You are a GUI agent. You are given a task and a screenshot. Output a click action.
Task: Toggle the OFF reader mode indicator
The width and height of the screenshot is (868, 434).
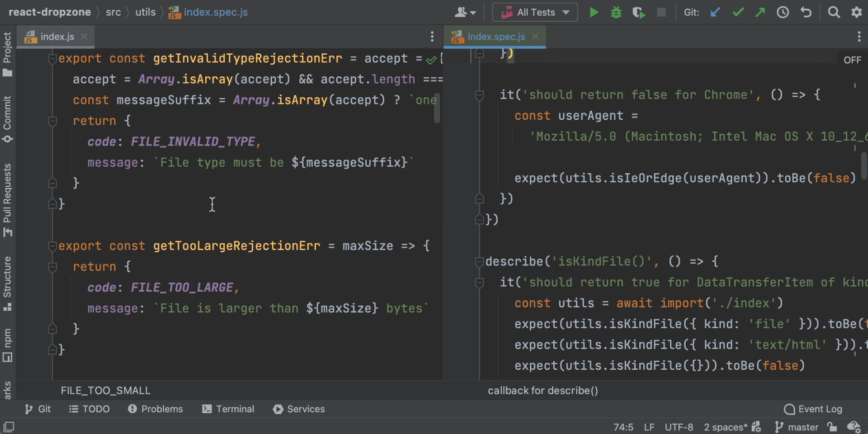coord(852,60)
